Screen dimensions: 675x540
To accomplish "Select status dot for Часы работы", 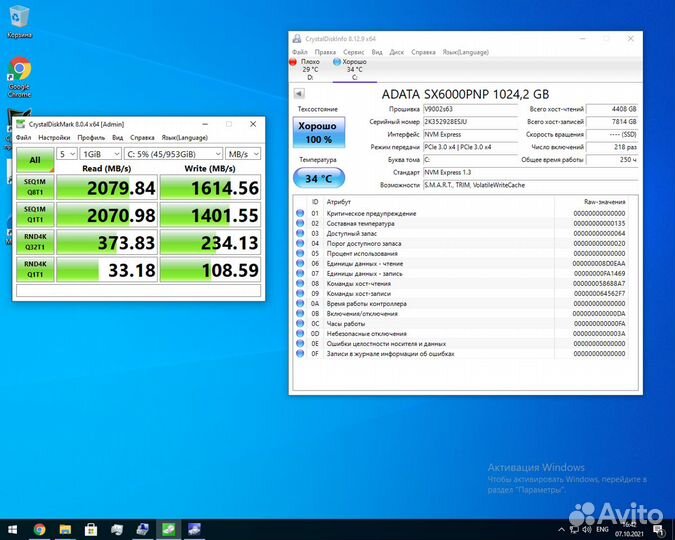I will pyautogui.click(x=300, y=323).
